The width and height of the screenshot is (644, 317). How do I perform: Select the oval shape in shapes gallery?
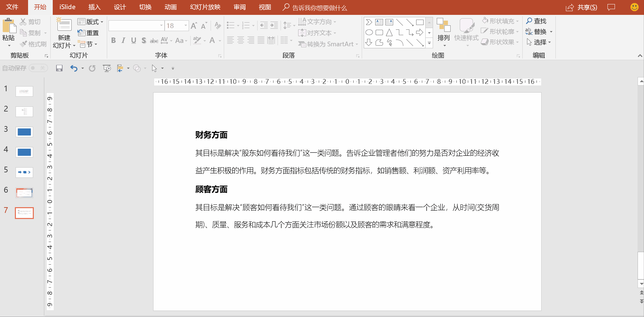pos(369,32)
